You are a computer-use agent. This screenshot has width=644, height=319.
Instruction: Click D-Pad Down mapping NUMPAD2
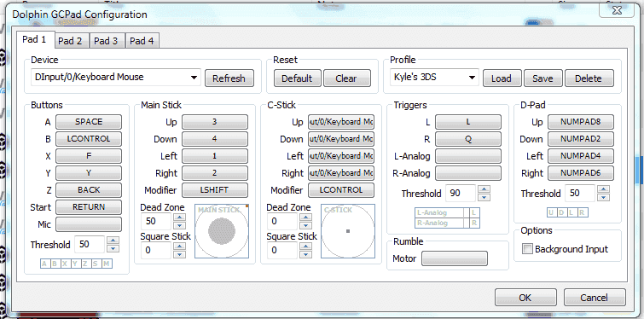(x=581, y=139)
